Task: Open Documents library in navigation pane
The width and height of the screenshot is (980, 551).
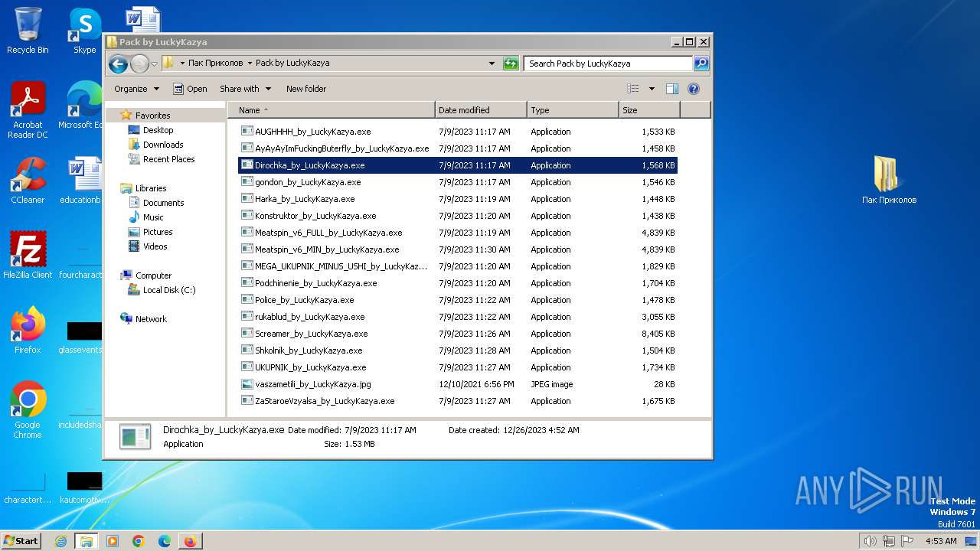Action: (163, 203)
